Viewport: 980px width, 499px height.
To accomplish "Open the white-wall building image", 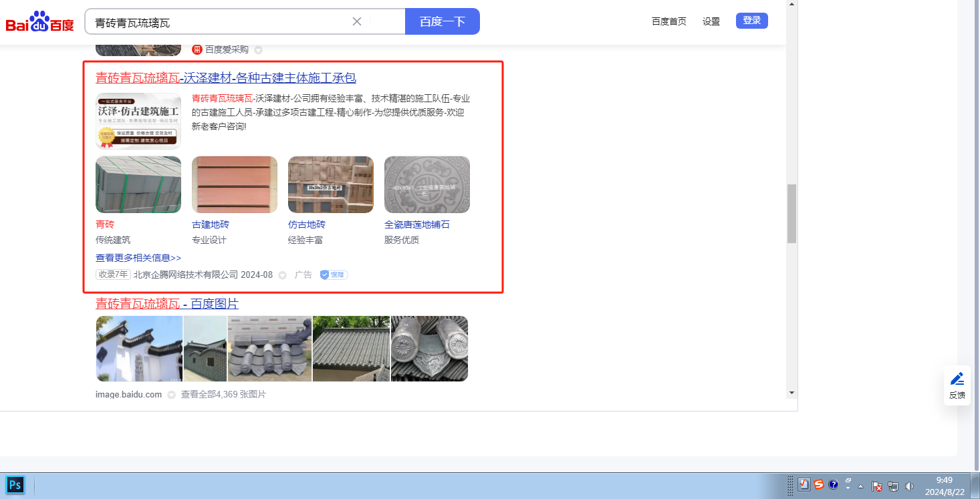I will [139, 349].
